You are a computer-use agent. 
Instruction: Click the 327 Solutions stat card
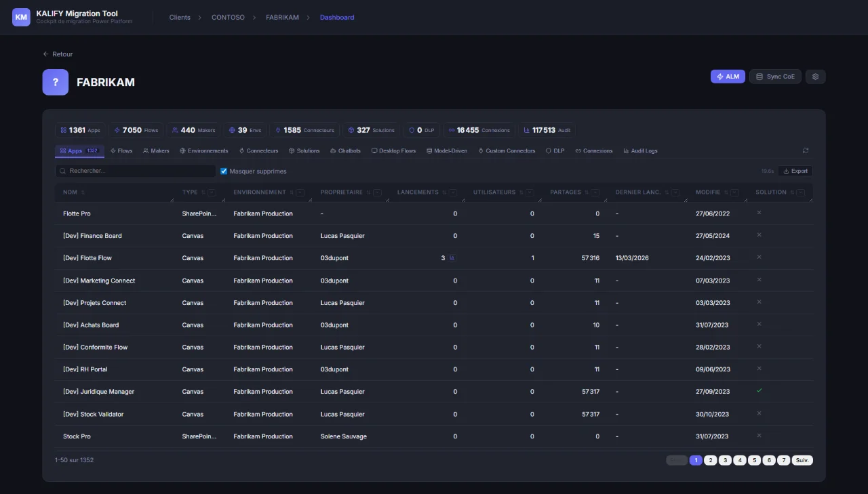pos(371,130)
